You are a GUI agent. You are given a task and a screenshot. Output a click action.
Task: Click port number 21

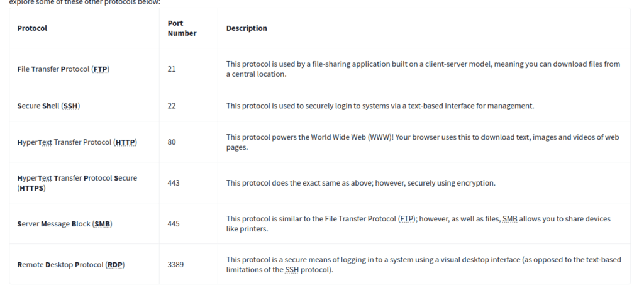tap(172, 69)
